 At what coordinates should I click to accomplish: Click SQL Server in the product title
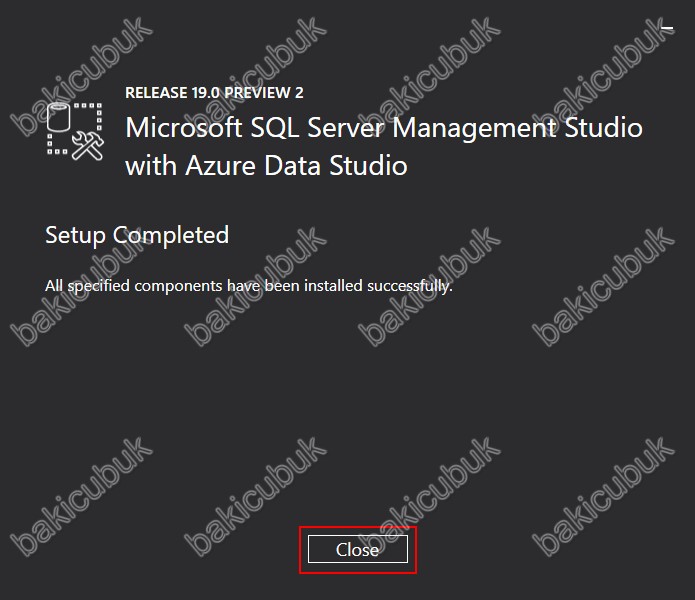tap(318, 128)
